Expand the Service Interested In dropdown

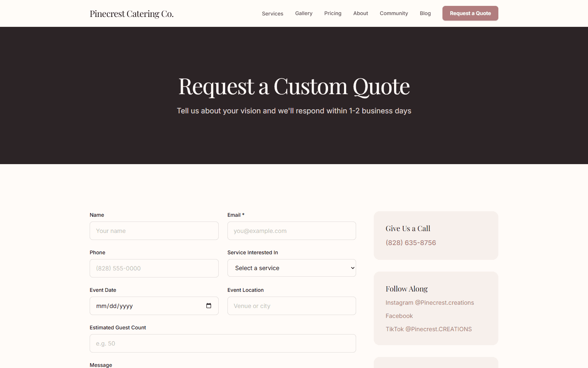pos(291,268)
